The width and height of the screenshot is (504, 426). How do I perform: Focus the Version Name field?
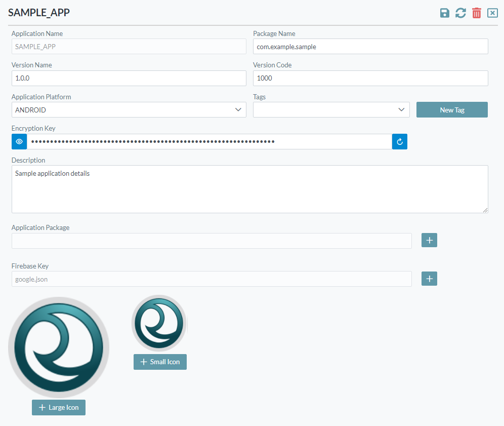pyautogui.click(x=129, y=79)
